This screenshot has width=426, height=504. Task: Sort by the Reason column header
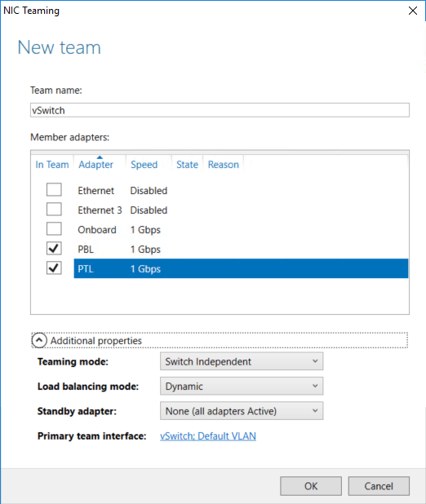(224, 165)
